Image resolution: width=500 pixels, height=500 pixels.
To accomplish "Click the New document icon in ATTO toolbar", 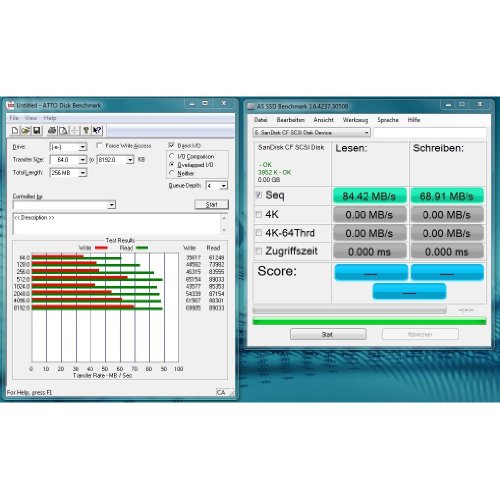I will click(x=15, y=130).
